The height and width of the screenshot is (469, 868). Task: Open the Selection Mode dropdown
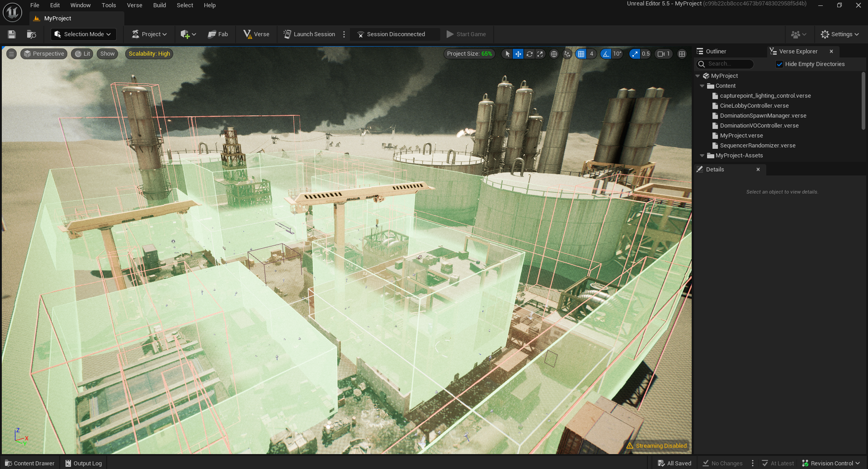point(83,34)
